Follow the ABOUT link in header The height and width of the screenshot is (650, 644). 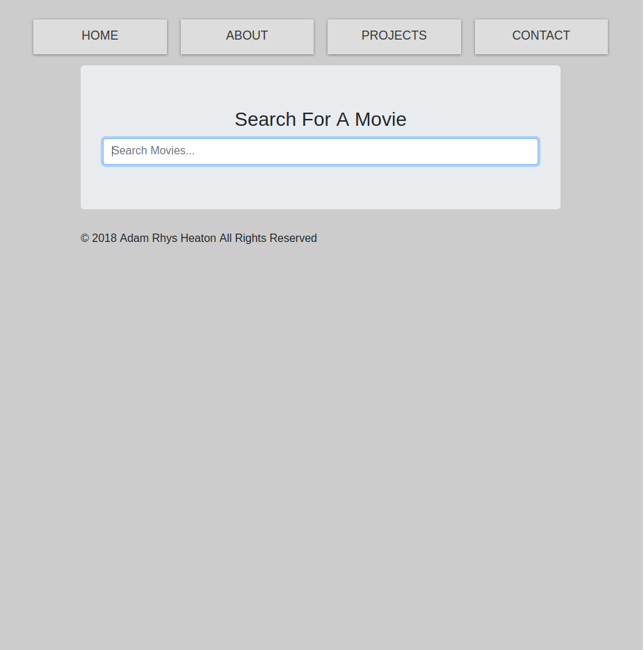click(x=247, y=36)
